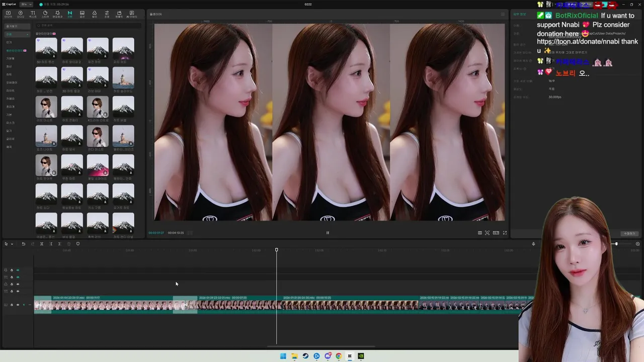The width and height of the screenshot is (644, 362).
Task: Click the horizontal timeline scrollbar
Action: (321, 346)
